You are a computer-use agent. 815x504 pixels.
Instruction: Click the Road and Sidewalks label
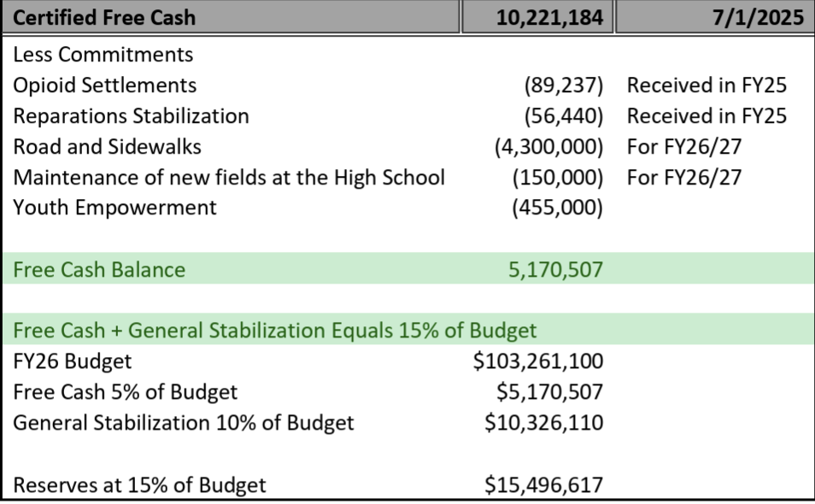tap(108, 146)
